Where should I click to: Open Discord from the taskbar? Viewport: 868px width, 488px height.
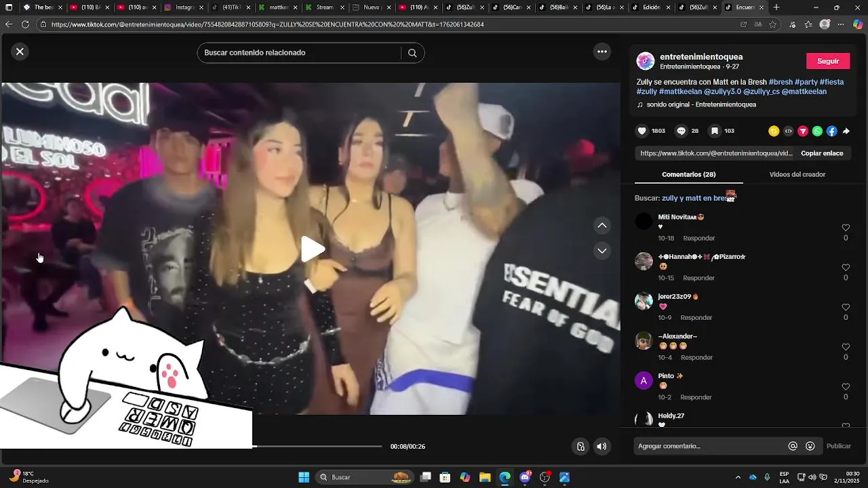pos(525,477)
